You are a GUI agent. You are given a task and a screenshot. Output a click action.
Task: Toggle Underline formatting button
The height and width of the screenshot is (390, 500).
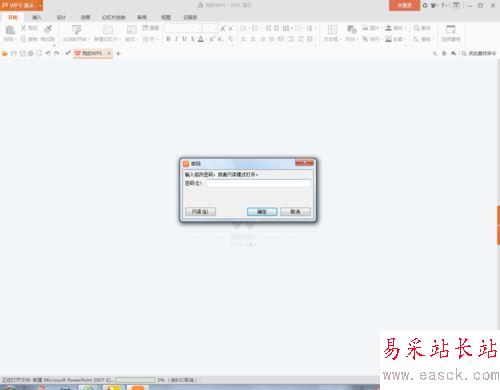tap(184, 39)
